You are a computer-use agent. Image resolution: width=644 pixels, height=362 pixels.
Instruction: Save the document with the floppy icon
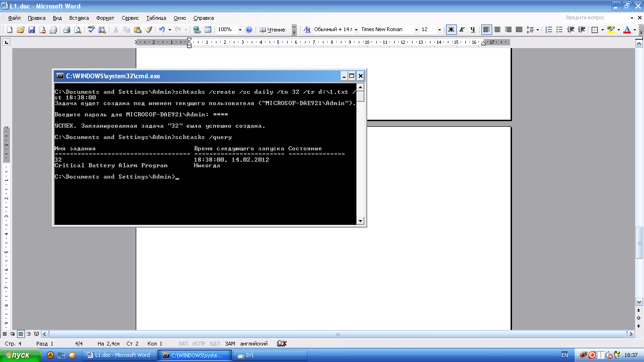tap(32, 30)
